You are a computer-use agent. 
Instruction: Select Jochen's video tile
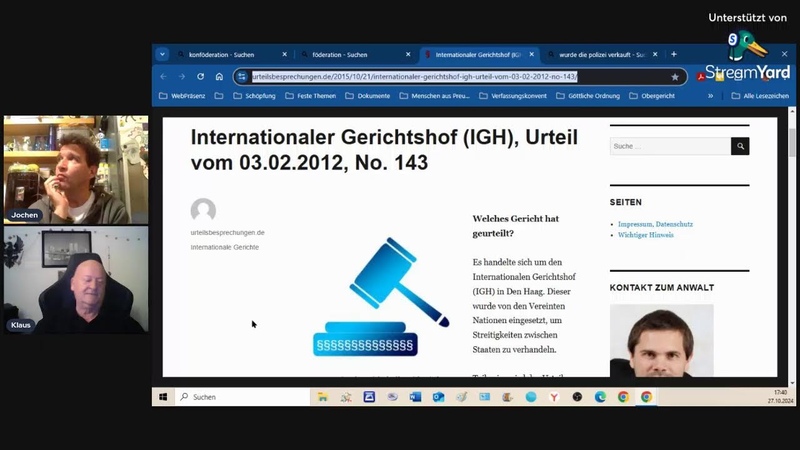point(76,169)
